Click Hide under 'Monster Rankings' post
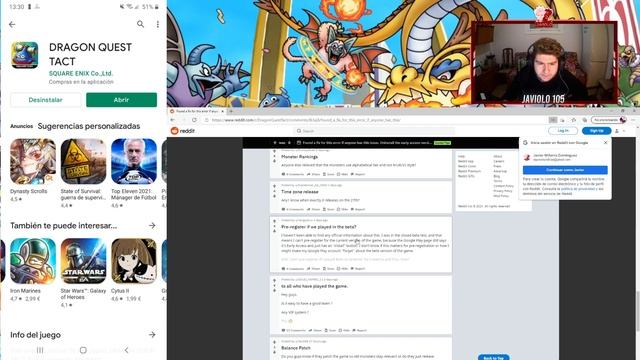The image size is (640, 360). pos(343,174)
